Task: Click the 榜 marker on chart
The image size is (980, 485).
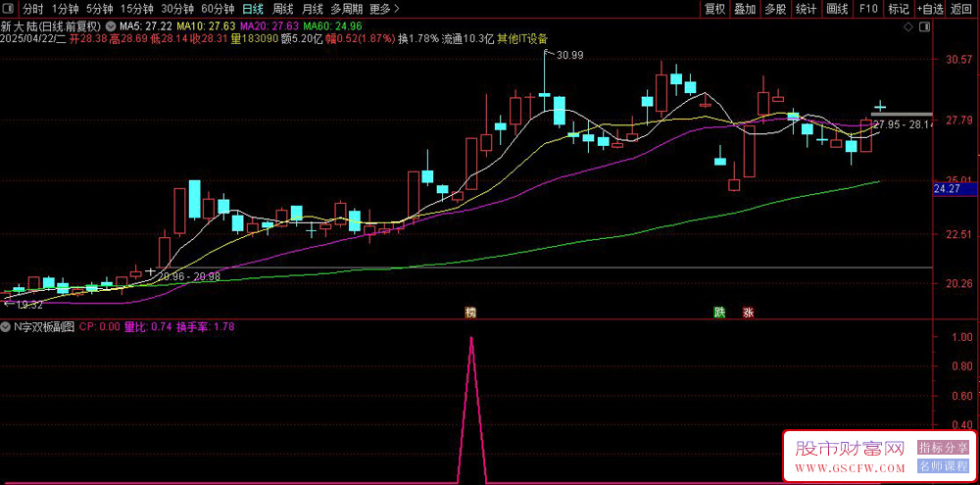Action: click(x=470, y=313)
